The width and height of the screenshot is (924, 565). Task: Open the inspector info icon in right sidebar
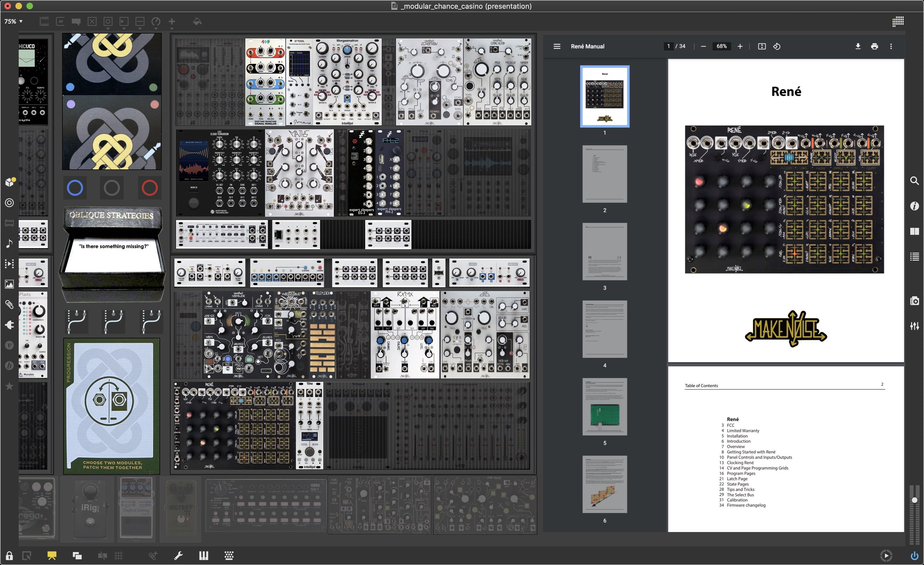pyautogui.click(x=914, y=206)
